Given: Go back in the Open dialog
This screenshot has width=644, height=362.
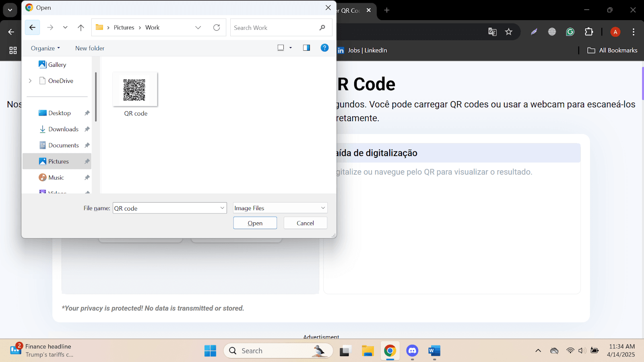Looking at the screenshot, I should point(32,27).
